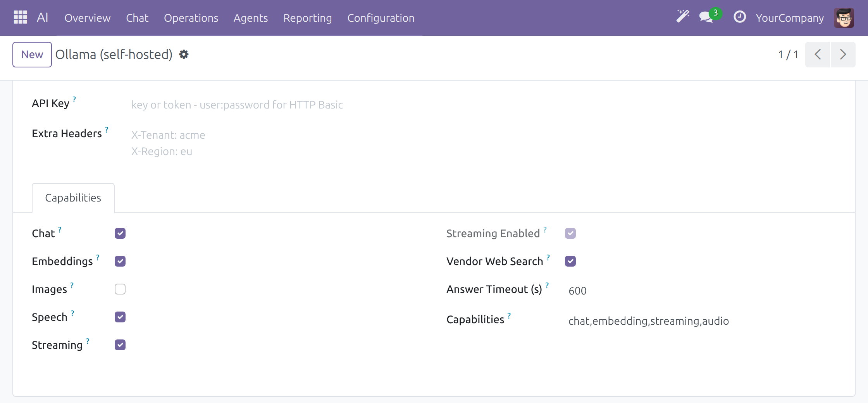Click the magic wand icon in navbar
Image resolution: width=868 pixels, height=403 pixels.
tap(683, 17)
